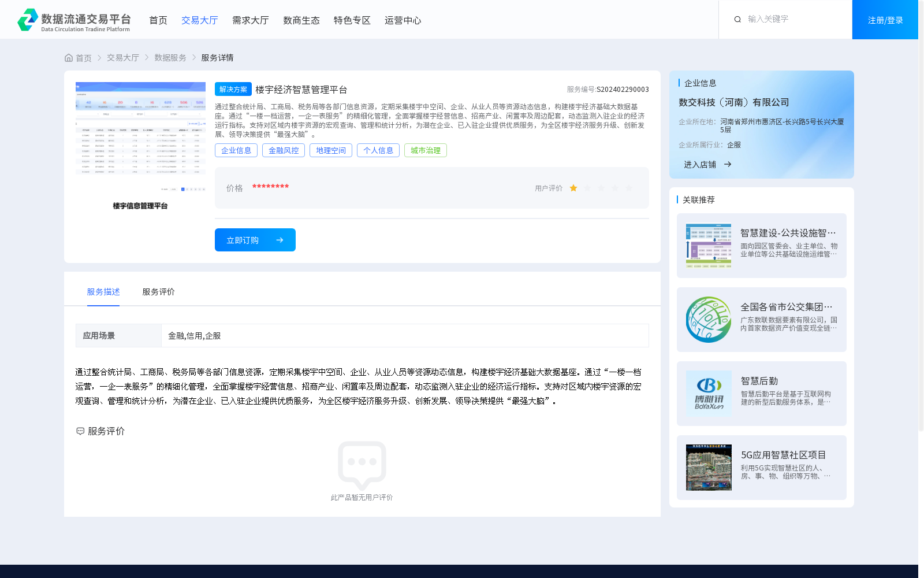924x578 pixels.
Task: Select the 城市治理 green tag
Action: [425, 150]
